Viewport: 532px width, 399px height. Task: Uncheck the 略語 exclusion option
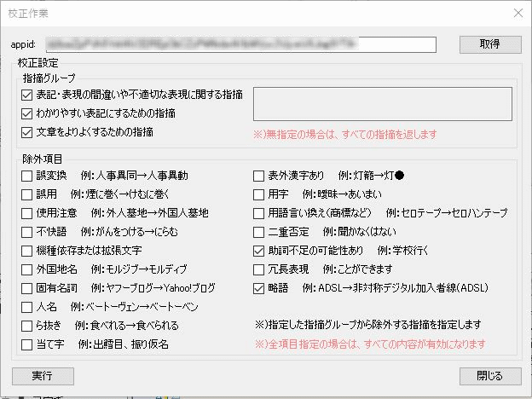(258, 288)
